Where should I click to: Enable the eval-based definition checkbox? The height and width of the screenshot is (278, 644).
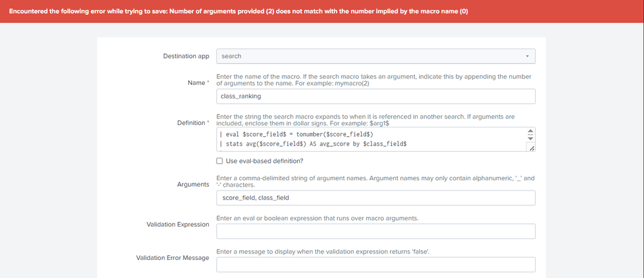220,161
